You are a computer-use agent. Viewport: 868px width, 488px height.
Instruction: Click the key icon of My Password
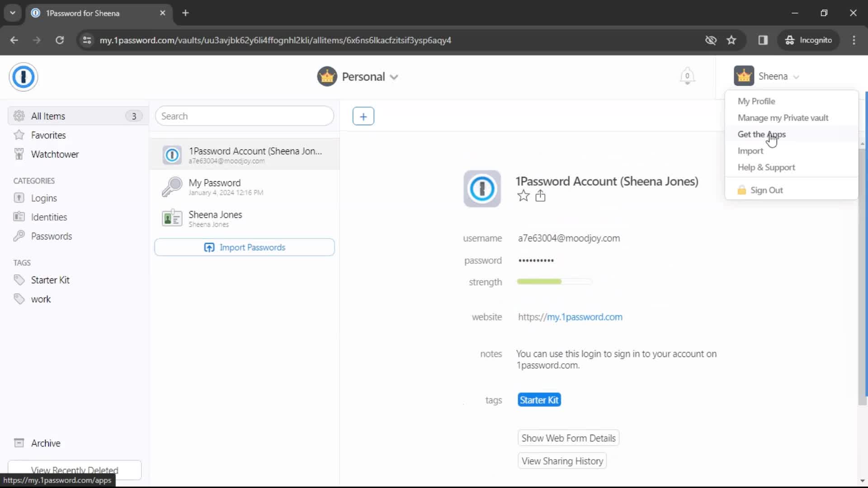172,187
